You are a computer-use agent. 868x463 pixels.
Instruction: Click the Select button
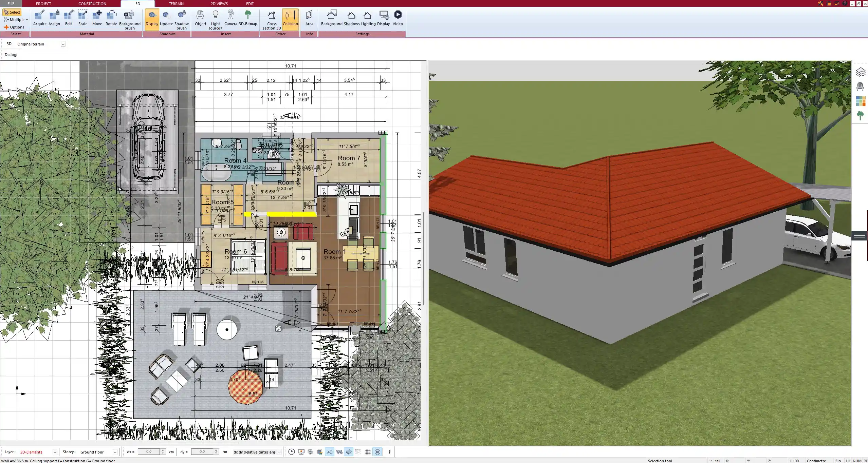13,12
